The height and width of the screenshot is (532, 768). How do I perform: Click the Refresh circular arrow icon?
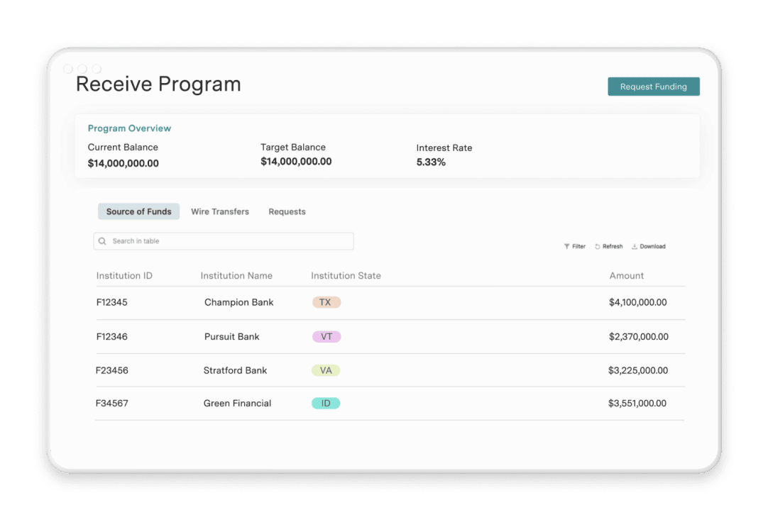coord(597,246)
